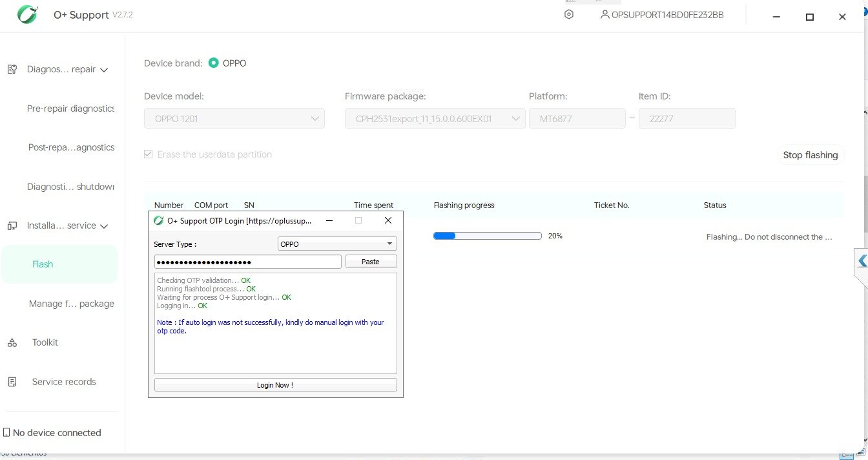
Task: Open settings via the hexagon gear icon
Action: (569, 15)
